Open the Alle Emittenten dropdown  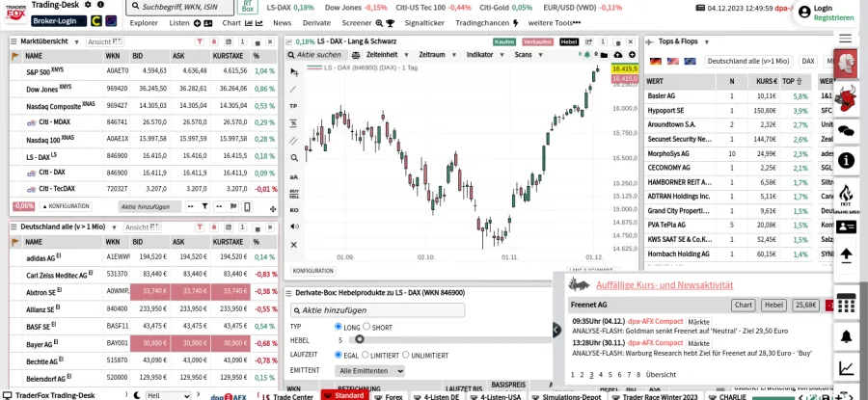point(369,371)
